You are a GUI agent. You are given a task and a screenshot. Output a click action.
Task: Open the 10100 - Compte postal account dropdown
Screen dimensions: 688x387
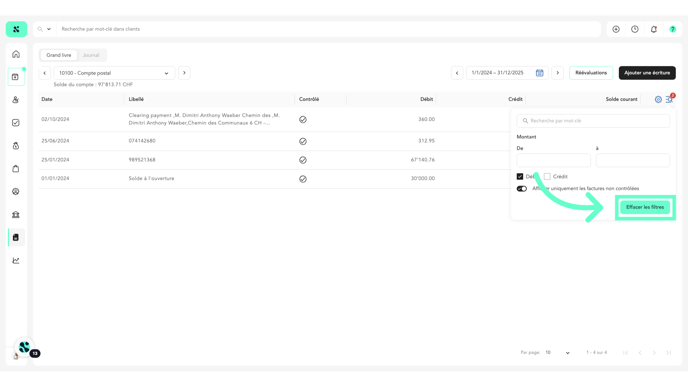click(x=114, y=73)
